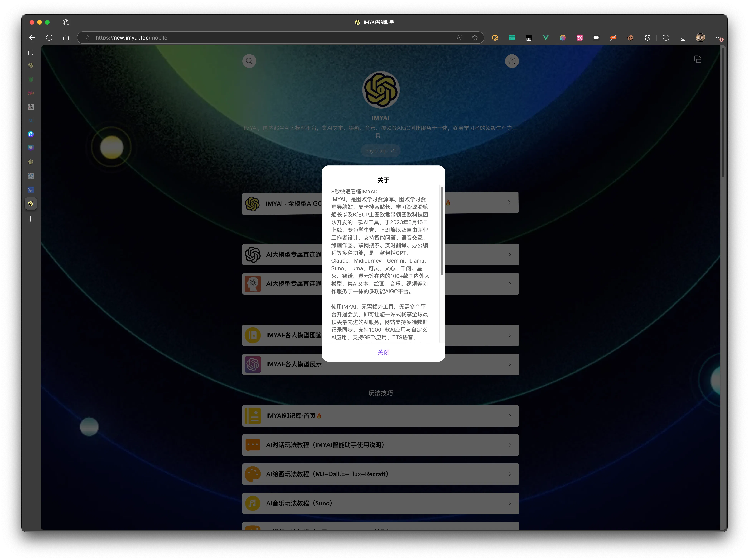Open IMYAI知识库·首页 row
Image resolution: width=749 pixels, height=560 pixels.
tap(380, 415)
